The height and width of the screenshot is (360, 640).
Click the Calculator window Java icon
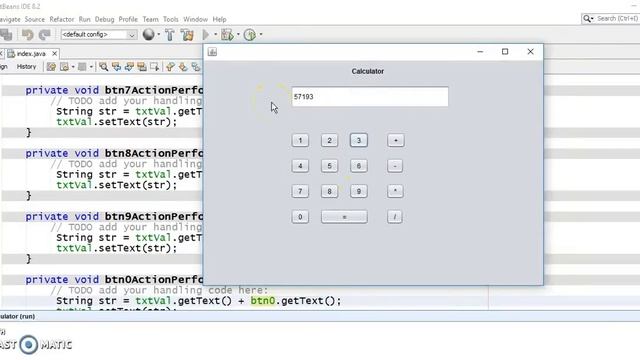pyautogui.click(x=212, y=52)
